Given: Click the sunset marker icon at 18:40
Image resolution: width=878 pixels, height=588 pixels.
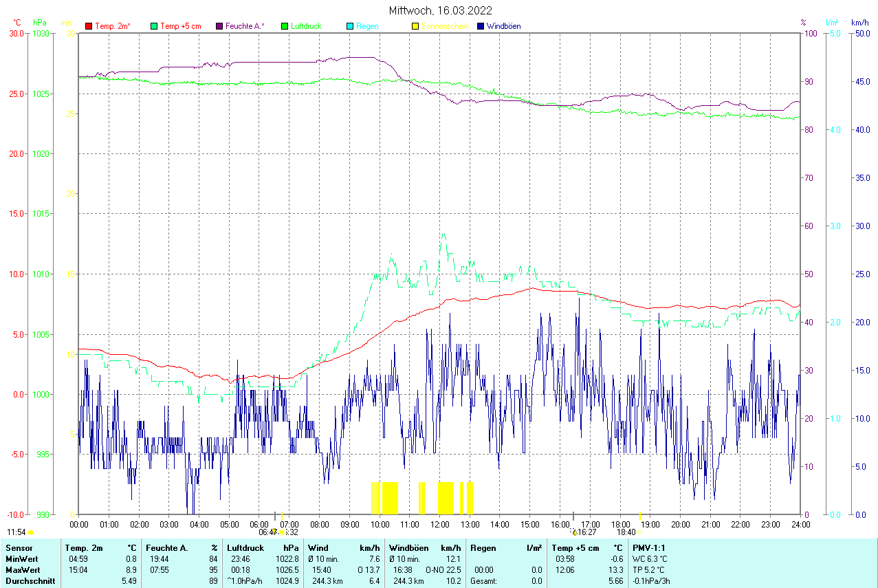Looking at the screenshot, I should pyautogui.click(x=639, y=532).
